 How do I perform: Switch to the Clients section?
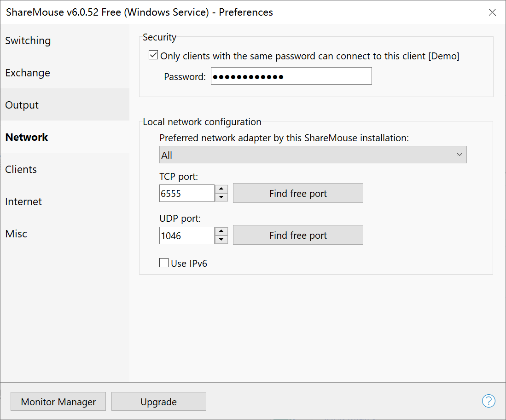[65, 170]
